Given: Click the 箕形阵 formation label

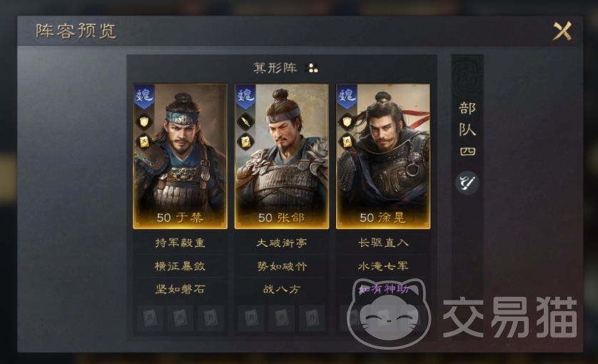Looking at the screenshot, I should click(275, 69).
